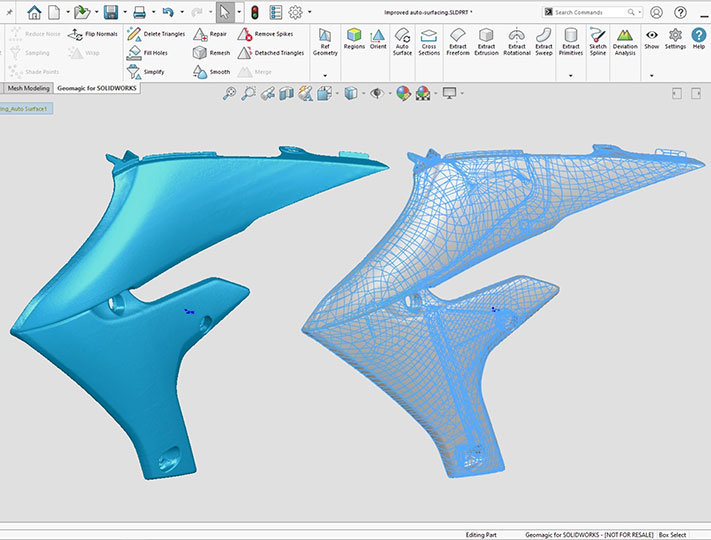Viewport: 711px width, 540px height.
Task: Click the Help button
Action: click(699, 39)
